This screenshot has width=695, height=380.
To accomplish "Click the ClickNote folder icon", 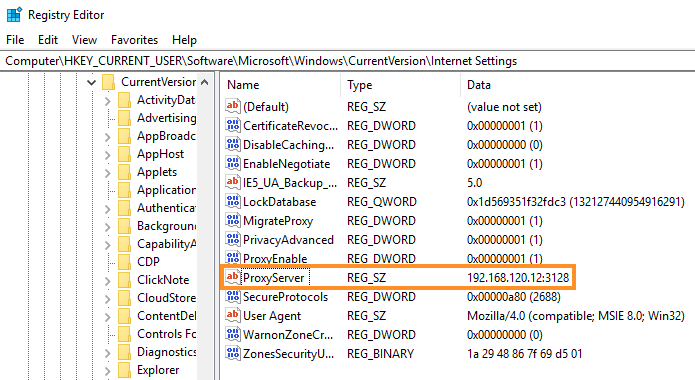I will tap(125, 280).
